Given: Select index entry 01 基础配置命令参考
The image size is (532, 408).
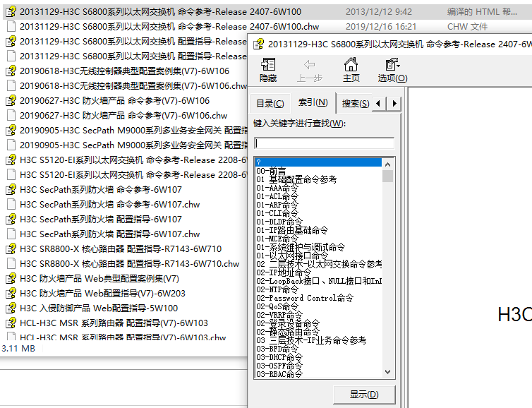Looking at the screenshot, I should coord(296,179).
